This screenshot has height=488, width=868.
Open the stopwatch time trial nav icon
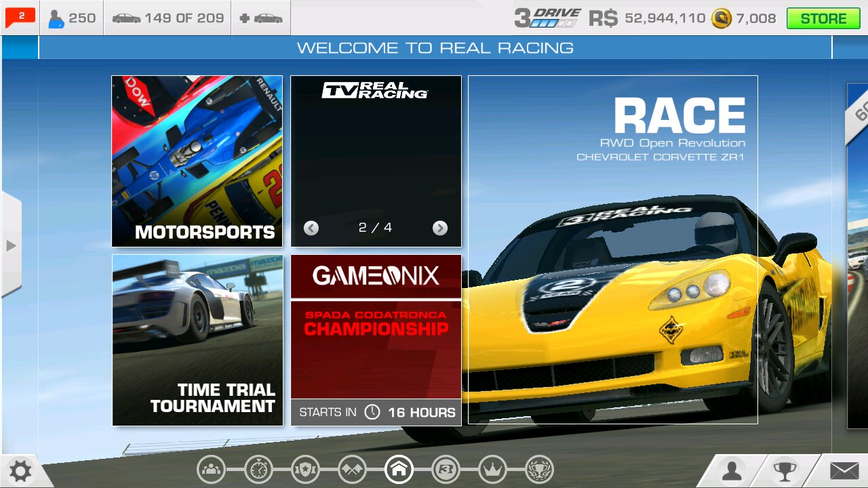coord(258,468)
